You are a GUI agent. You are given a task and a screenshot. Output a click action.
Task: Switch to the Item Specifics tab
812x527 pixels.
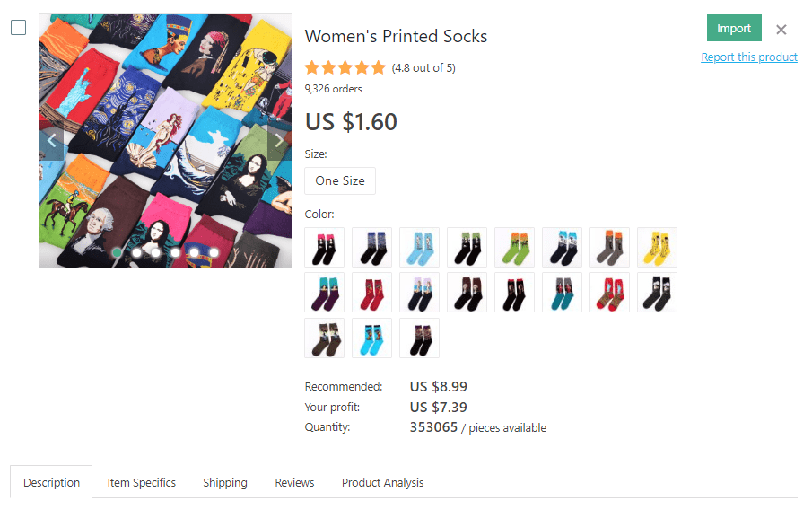[x=142, y=482]
